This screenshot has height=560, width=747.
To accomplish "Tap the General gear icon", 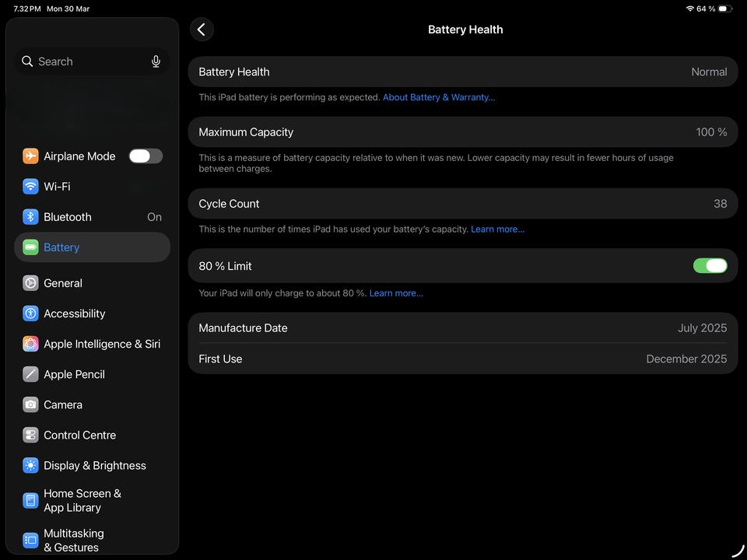I will tap(30, 283).
